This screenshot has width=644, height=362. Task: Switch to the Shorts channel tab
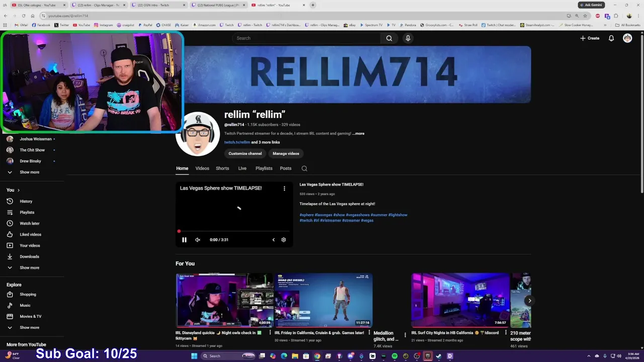pos(222,168)
